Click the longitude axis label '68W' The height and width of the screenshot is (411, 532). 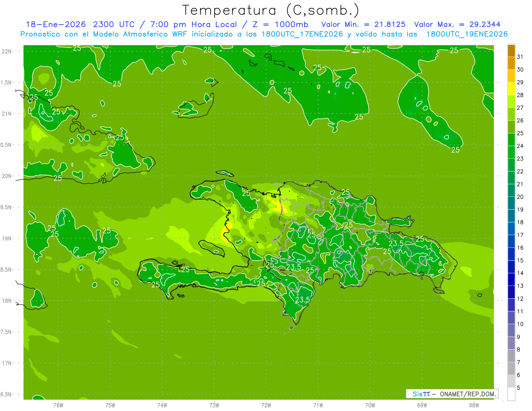474,405
